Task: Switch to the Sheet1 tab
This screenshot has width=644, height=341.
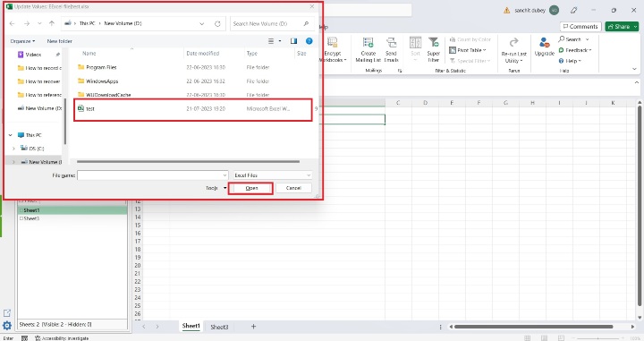Action: click(191, 326)
